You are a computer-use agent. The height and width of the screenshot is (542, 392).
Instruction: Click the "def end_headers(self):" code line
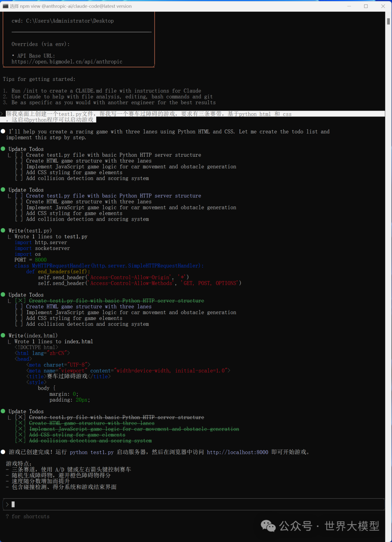[58, 271]
